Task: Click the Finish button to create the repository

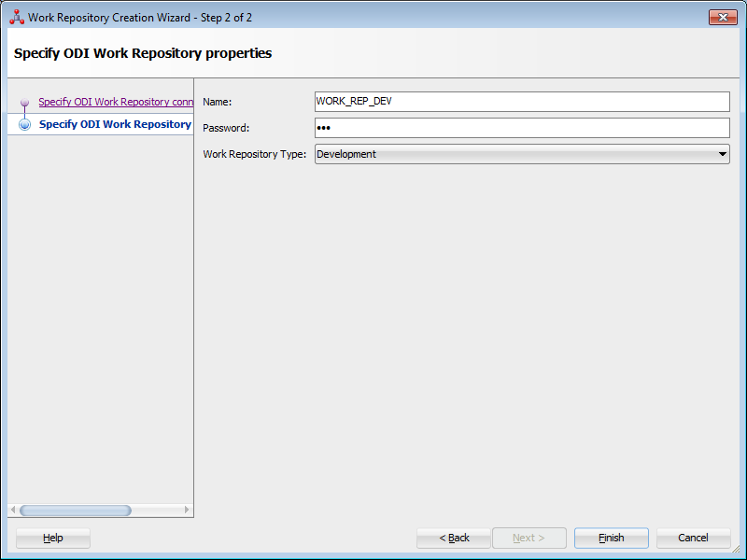Action: point(611,538)
